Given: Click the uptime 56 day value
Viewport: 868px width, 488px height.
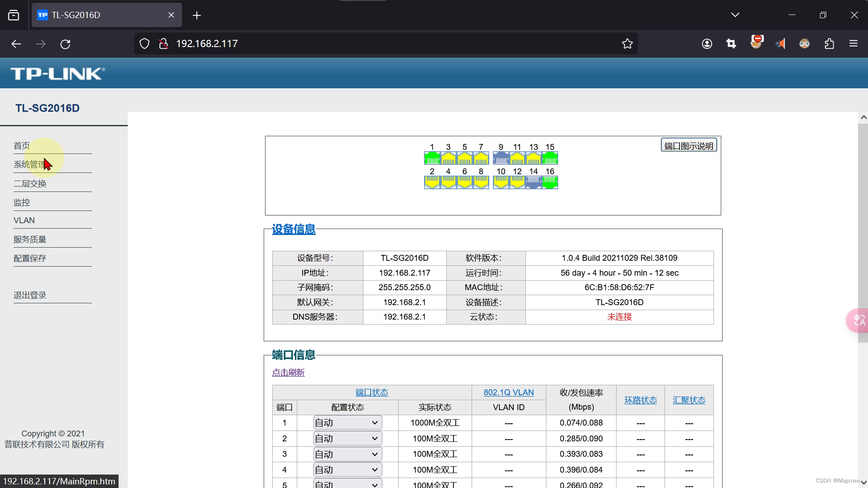Looking at the screenshot, I should click(x=619, y=273).
